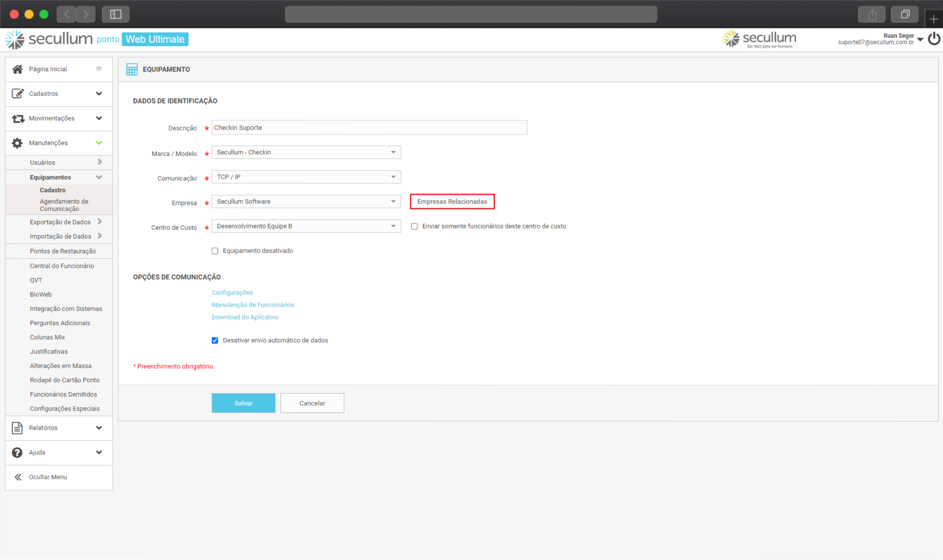Open the Marca / Modelo dropdown
Viewport: 943px width, 560px height.
click(x=306, y=153)
